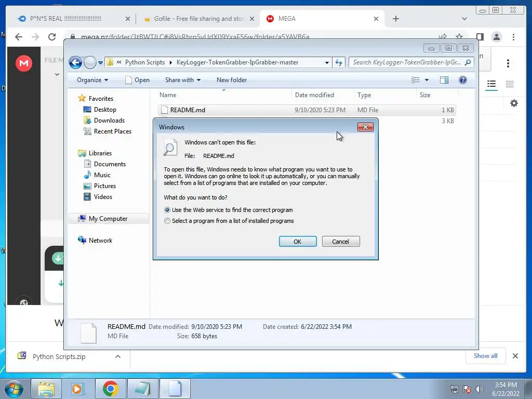The height and width of the screenshot is (399, 532).
Task: Click Open in Explorer toolbar
Action: pos(137,80)
